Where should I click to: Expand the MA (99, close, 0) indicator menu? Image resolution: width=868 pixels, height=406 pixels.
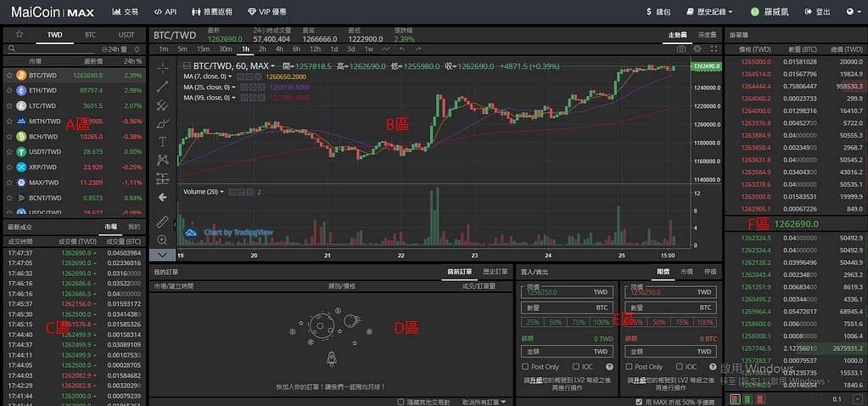(x=233, y=98)
